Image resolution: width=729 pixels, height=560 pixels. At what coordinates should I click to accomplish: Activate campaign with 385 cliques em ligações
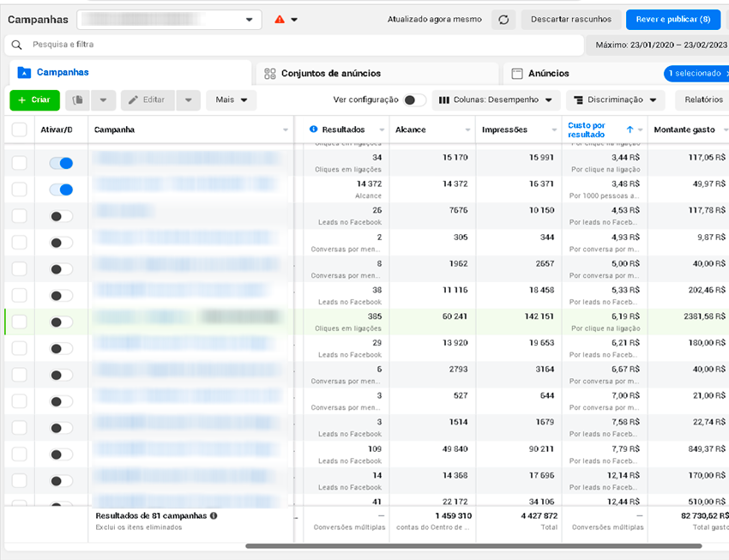pos(62,322)
